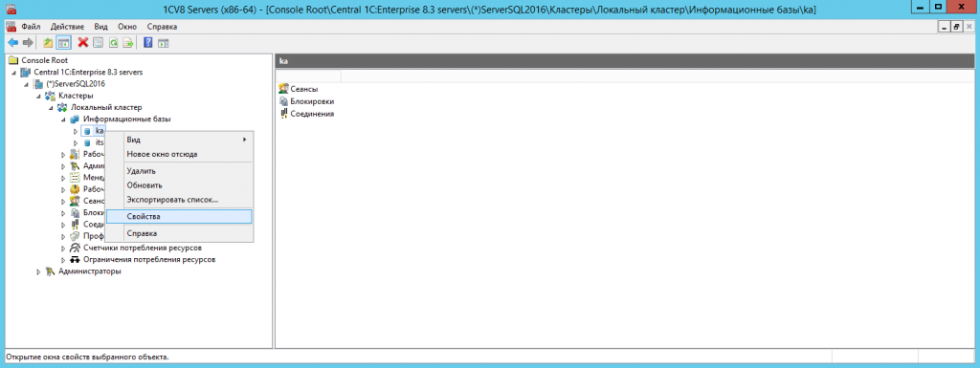Click the Счетчики потребления ресурсов gauge icon

pyautogui.click(x=75, y=248)
